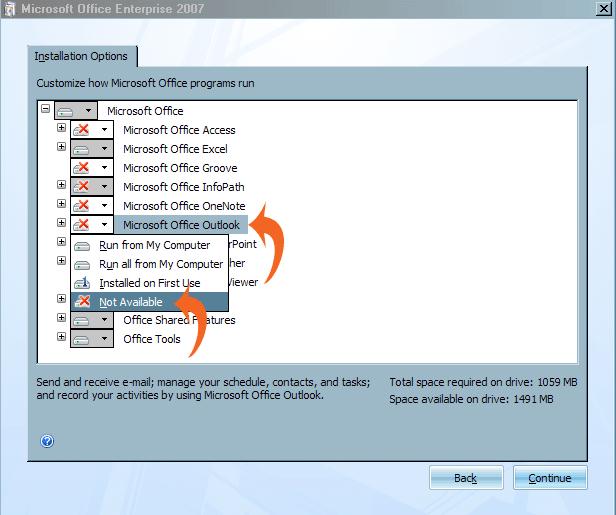This screenshot has height=515, width=616.
Task: Click the red X icon for Access
Action: 81,129
